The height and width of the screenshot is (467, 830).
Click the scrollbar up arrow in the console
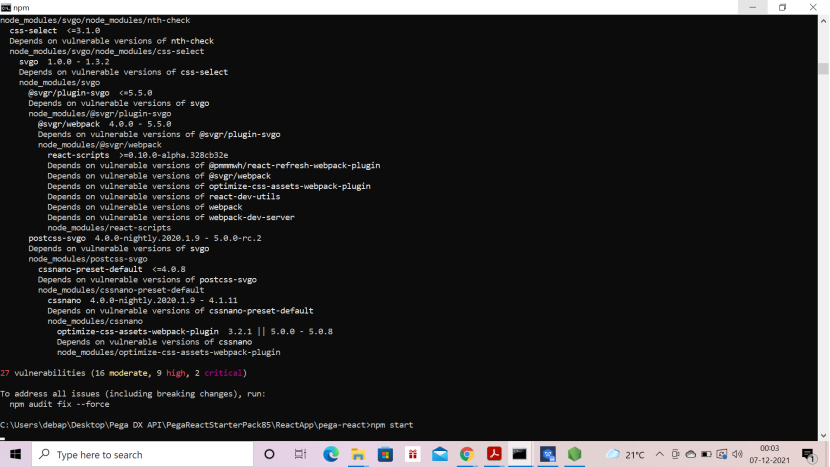824,21
